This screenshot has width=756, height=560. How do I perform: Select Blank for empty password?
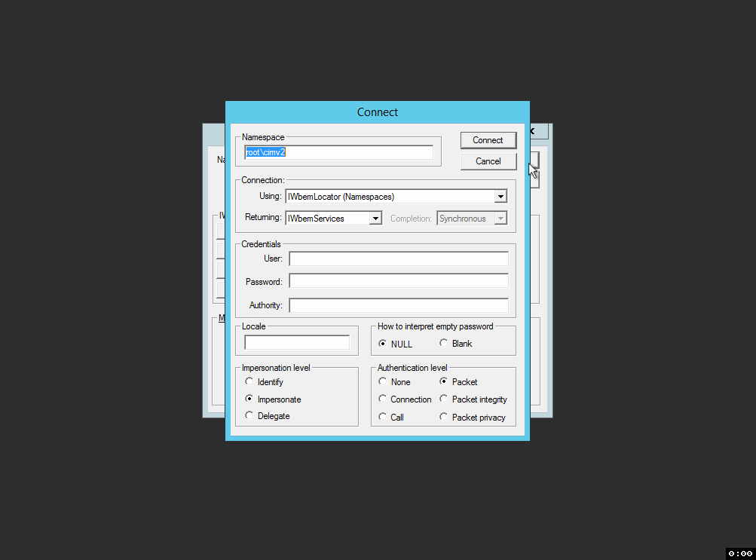[444, 344]
